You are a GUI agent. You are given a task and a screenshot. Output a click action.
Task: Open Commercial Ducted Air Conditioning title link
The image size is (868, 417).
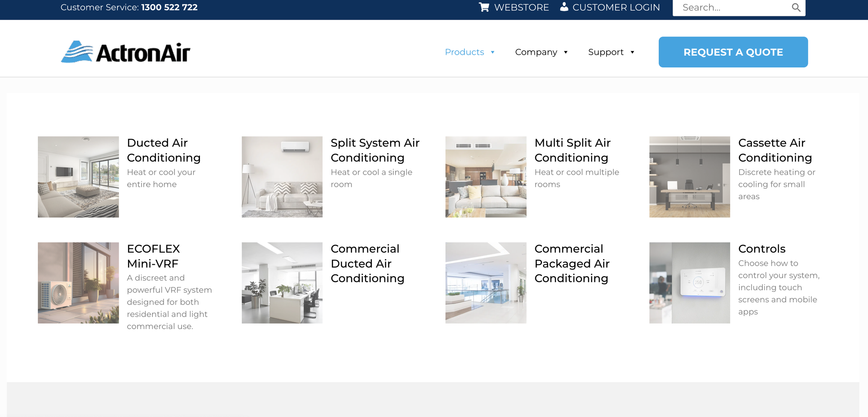coord(367,263)
